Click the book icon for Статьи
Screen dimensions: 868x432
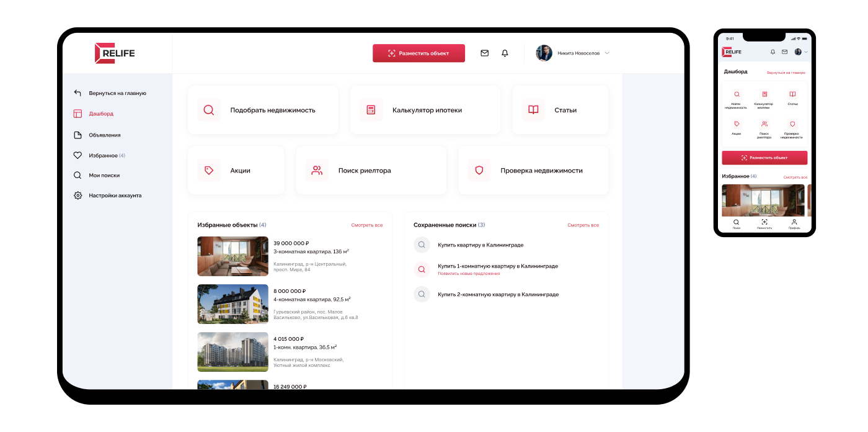pos(533,110)
